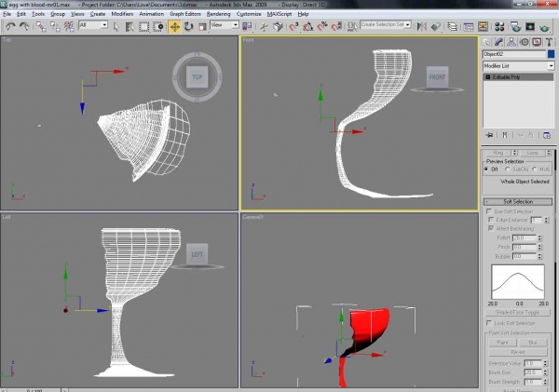Adjust the Falloff spinner arrows
559x392 pixels.
pyautogui.click(x=539, y=237)
